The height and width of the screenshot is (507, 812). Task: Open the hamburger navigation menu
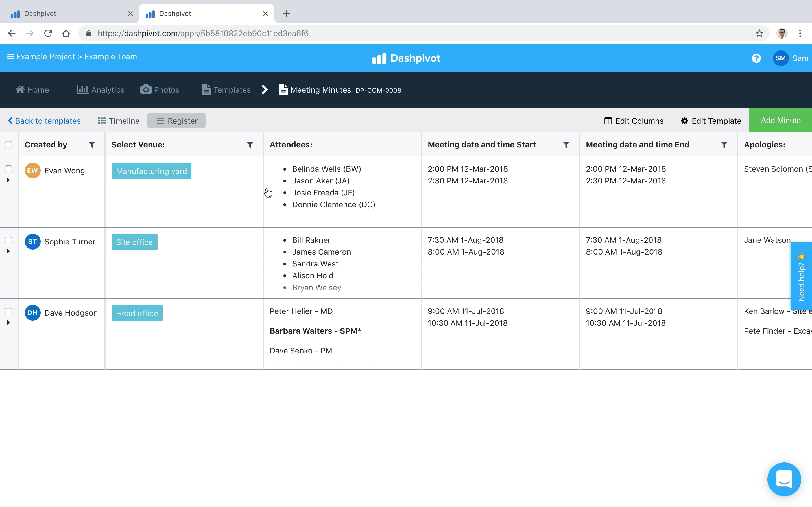(x=10, y=57)
